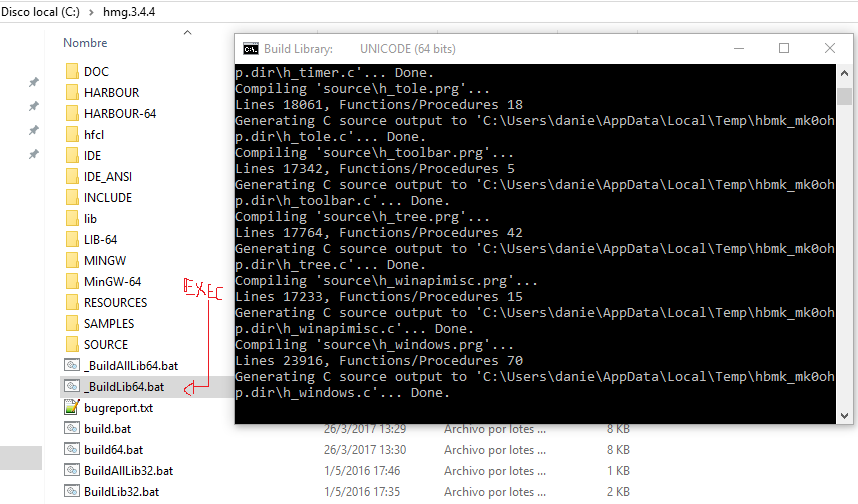Select file name BuildLib32.bat
This screenshot has width=858, height=504.
click(121, 491)
